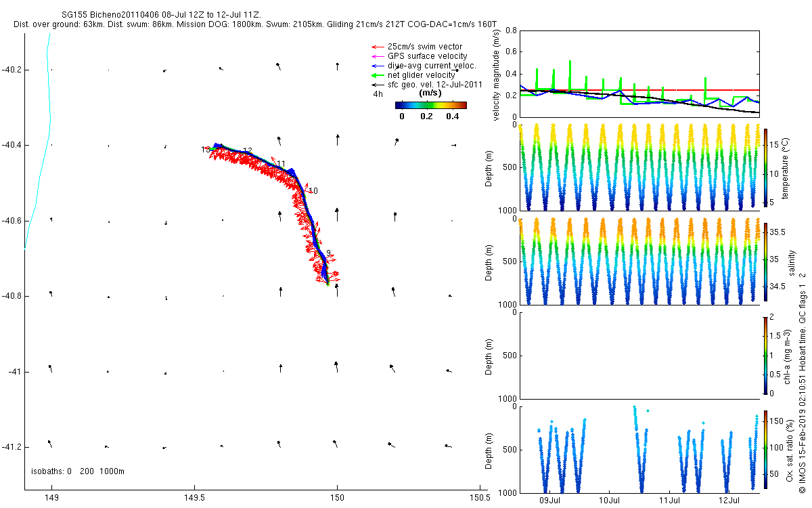This screenshot has height=508, width=812.
Task: Click the salinity color bar
Action: (765, 261)
